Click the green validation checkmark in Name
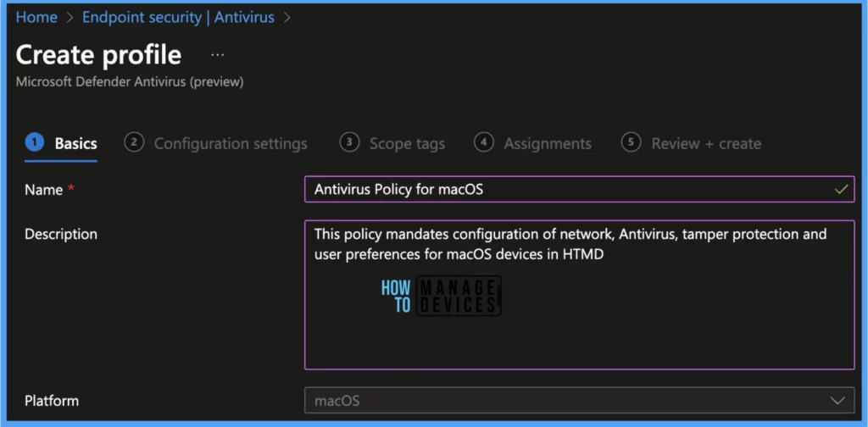The height and width of the screenshot is (427, 868). [x=841, y=189]
